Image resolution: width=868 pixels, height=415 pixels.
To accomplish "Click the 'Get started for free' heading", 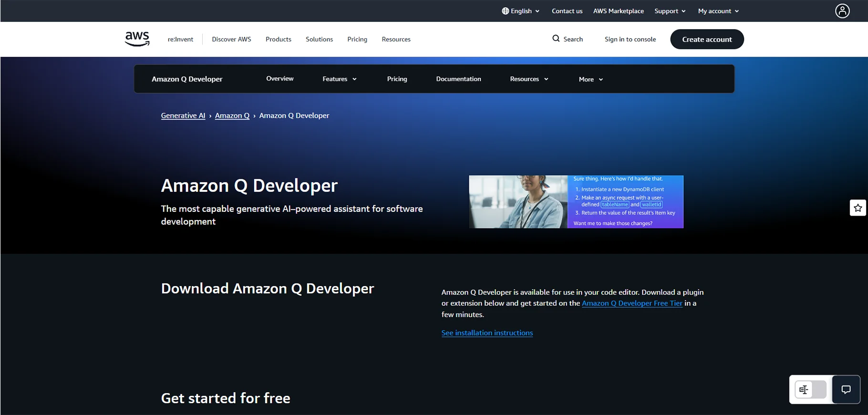I will pyautogui.click(x=226, y=398).
